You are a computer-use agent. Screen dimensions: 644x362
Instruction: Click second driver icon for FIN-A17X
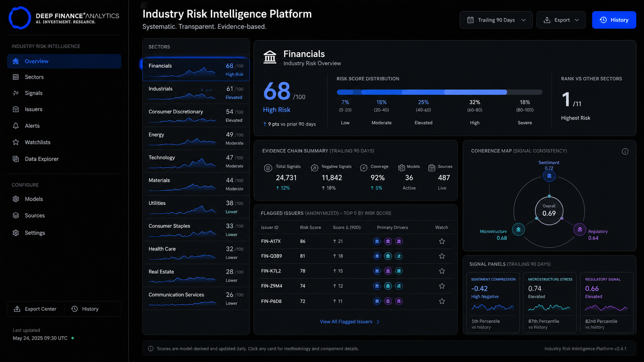[x=388, y=241]
